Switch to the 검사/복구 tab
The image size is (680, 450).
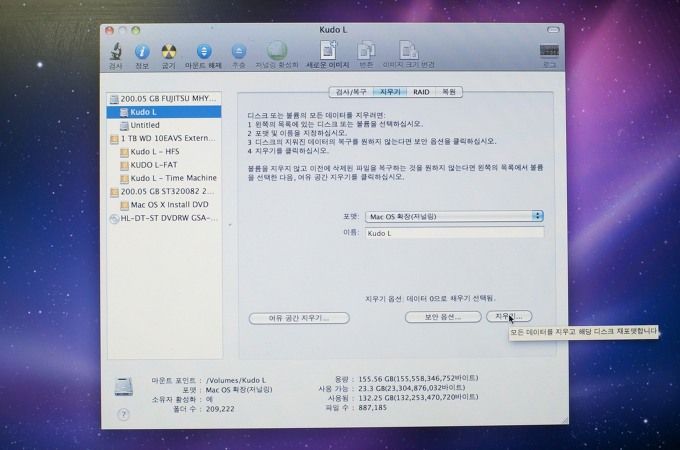351,92
